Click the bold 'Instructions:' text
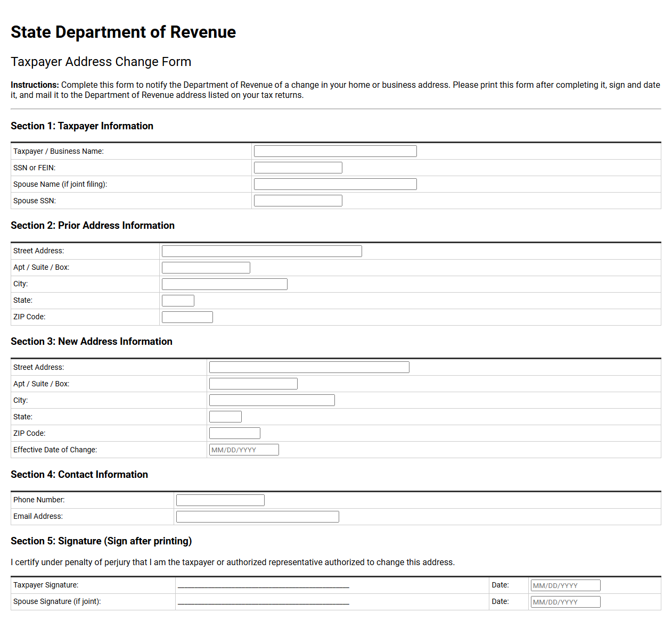This screenshot has height=621, width=672. (x=35, y=85)
